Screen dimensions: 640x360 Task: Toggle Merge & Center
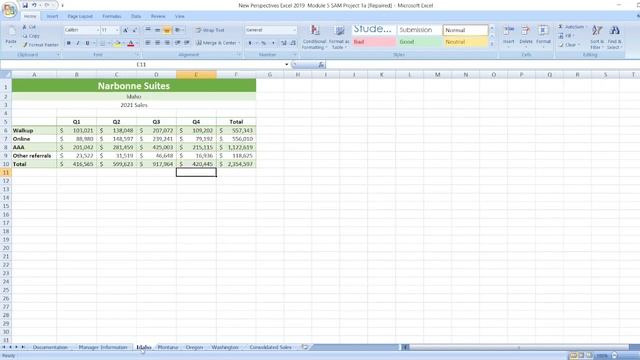coord(216,43)
